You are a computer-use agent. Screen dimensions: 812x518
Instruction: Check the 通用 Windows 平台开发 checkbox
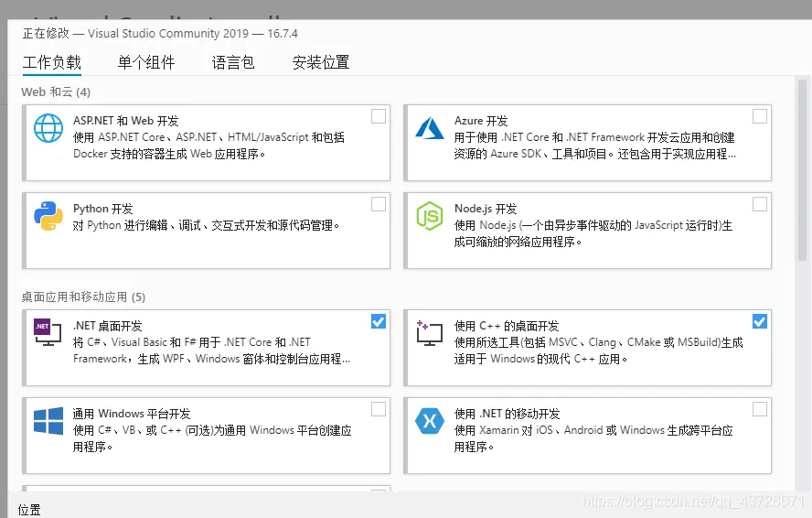[x=379, y=409]
